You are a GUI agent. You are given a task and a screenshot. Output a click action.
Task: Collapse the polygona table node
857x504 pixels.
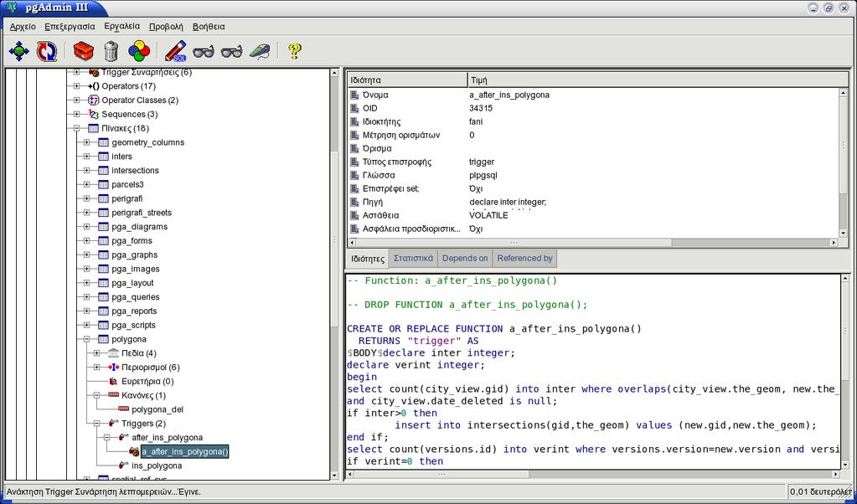tap(86, 339)
